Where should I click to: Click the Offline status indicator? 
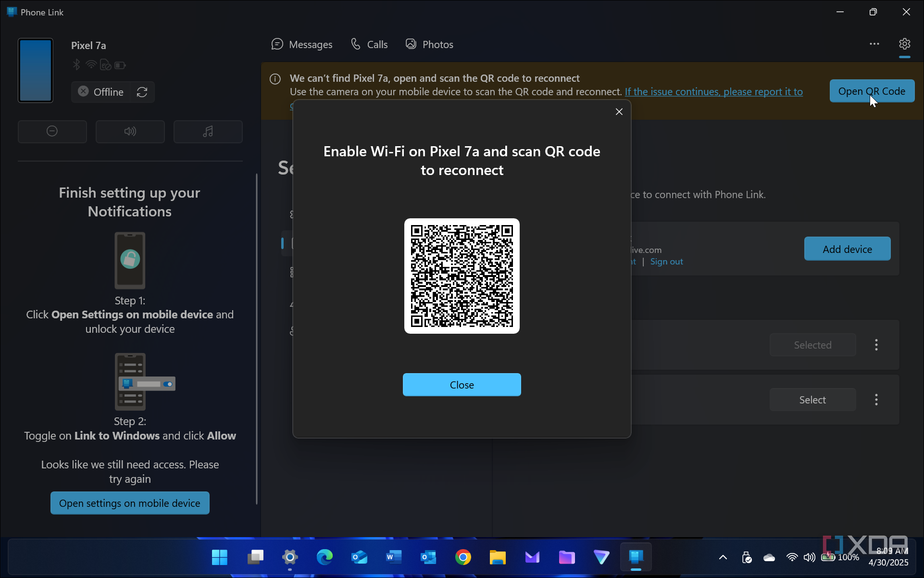(x=101, y=92)
